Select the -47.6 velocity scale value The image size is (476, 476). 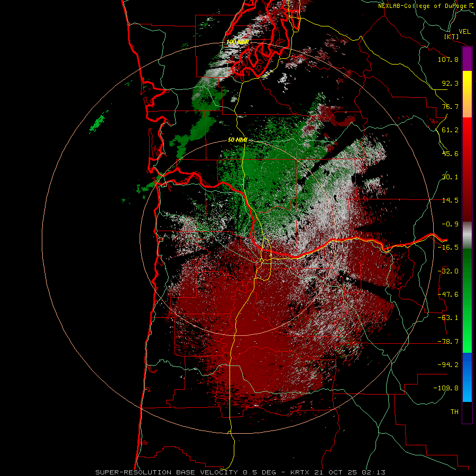point(448,294)
